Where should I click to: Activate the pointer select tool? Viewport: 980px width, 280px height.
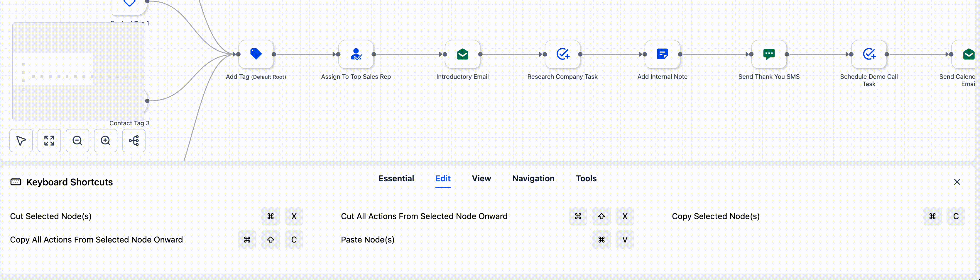(21, 141)
